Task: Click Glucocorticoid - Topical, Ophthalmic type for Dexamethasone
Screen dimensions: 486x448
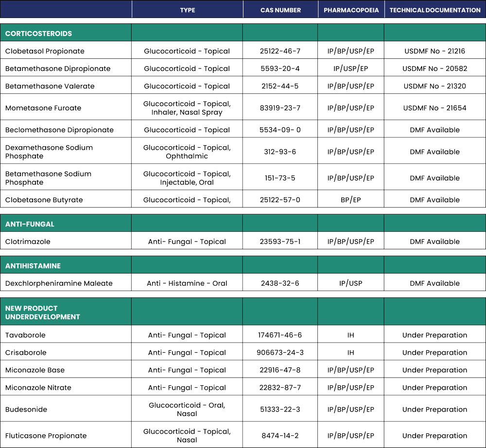Action: [186, 150]
